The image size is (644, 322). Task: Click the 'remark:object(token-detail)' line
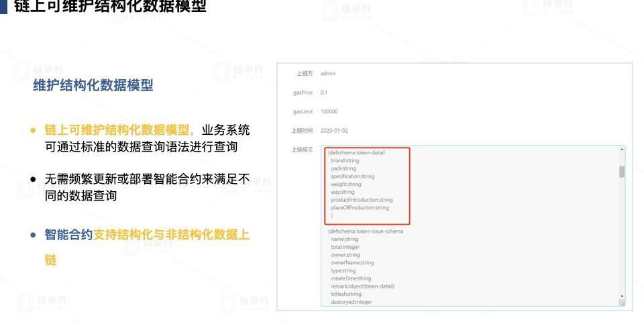click(362, 286)
